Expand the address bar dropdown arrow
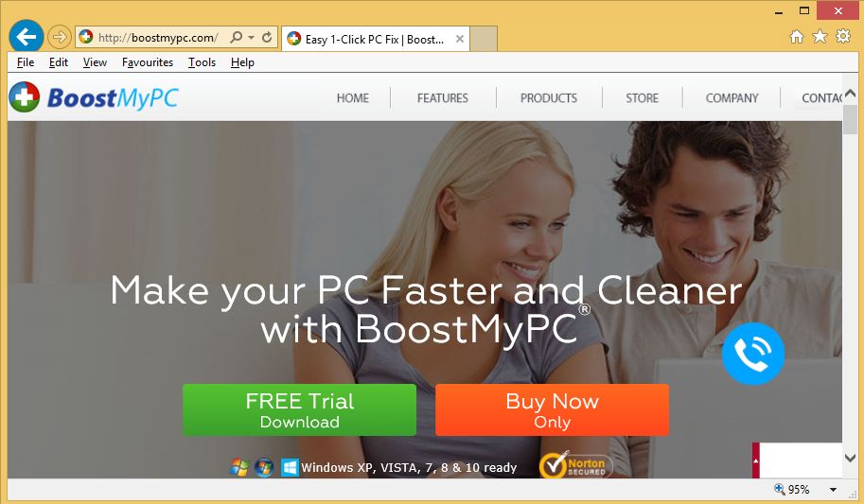864x504 pixels. [252, 38]
